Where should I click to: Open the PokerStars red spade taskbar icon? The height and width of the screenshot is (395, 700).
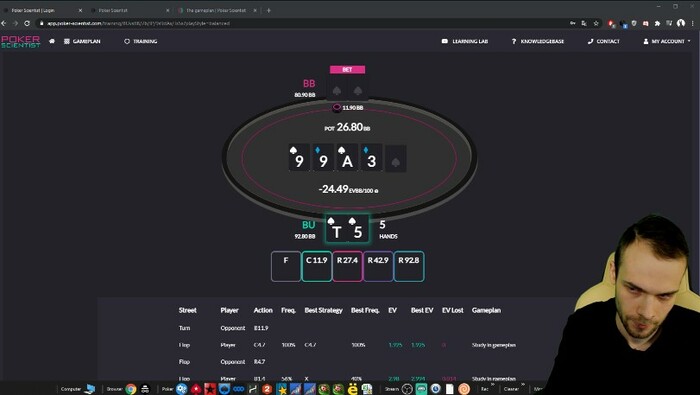tap(196, 389)
